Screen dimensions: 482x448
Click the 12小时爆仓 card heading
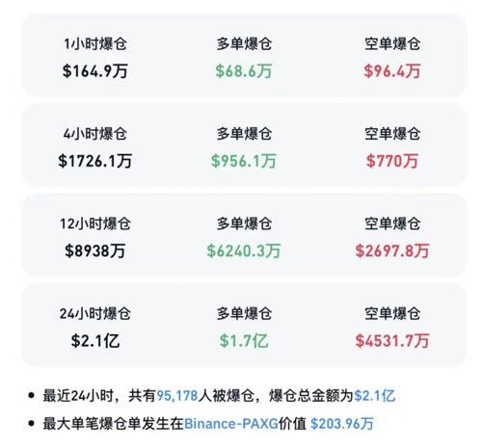(x=95, y=224)
